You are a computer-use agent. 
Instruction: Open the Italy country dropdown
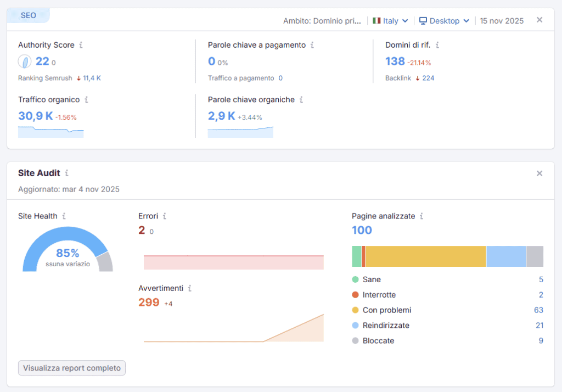(x=390, y=21)
